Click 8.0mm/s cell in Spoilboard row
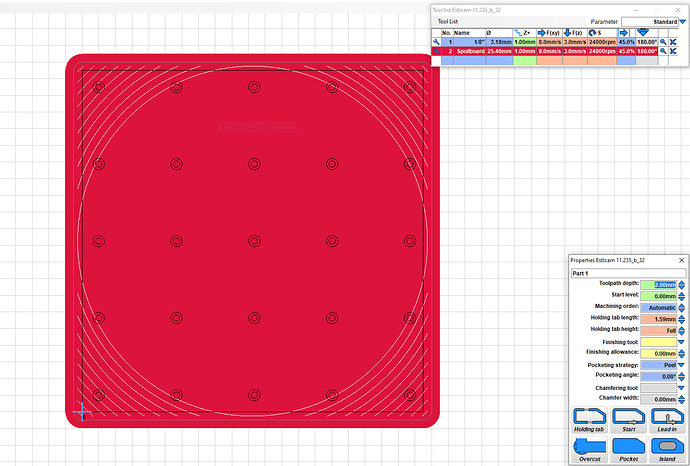Viewport: 690px width, 466px height. tap(549, 51)
